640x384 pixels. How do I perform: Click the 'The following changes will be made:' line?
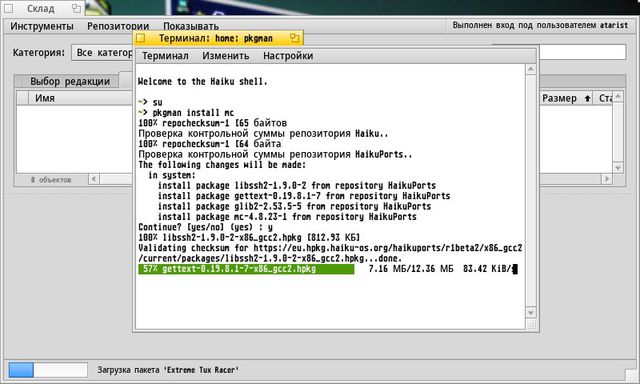point(222,165)
